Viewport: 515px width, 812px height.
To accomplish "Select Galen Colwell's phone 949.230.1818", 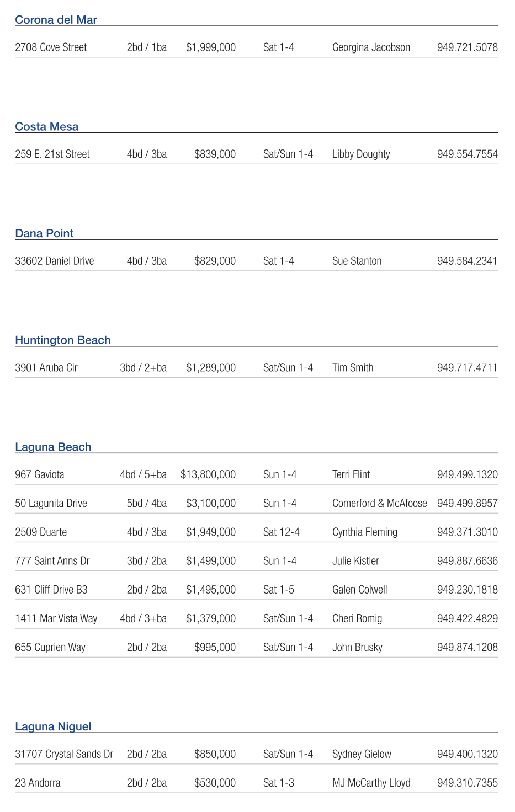I will pos(467,590).
